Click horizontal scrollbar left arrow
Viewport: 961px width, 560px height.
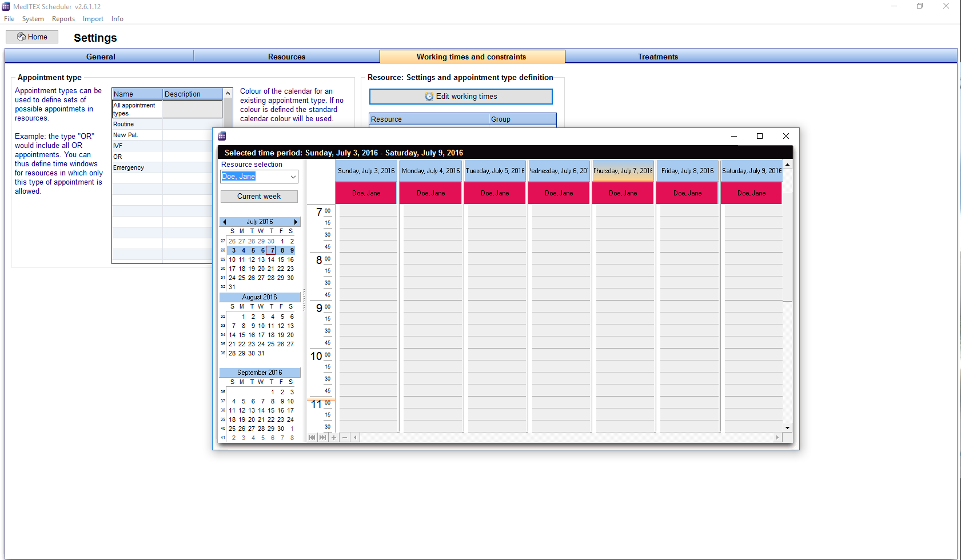[355, 438]
